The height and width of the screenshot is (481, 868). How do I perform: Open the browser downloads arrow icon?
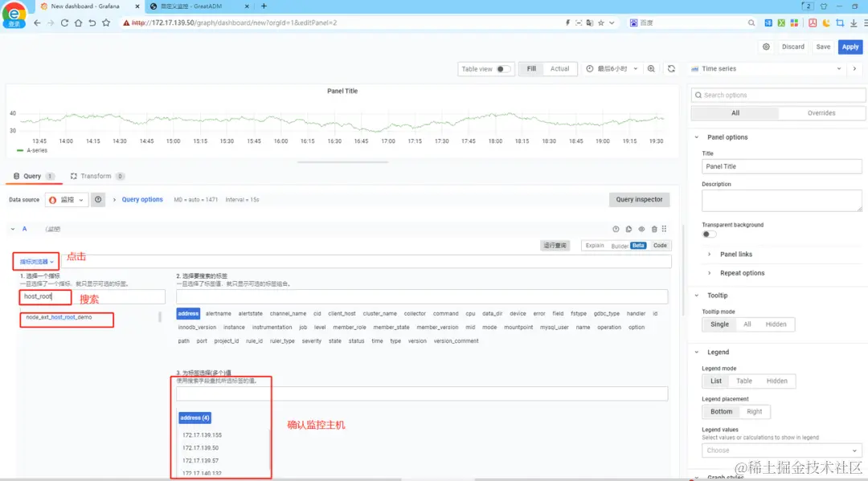click(x=854, y=22)
